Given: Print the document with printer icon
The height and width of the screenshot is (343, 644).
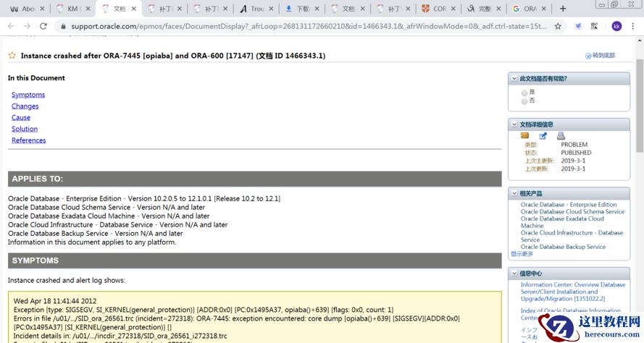Looking at the screenshot, I should tap(561, 136).
